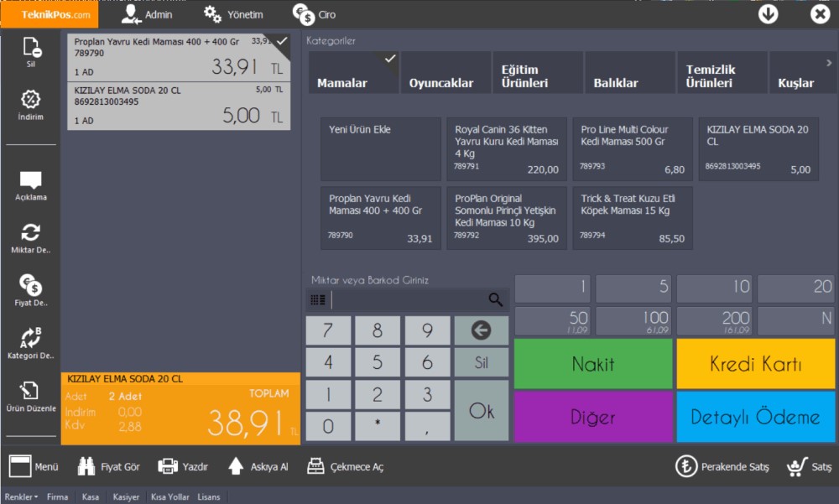
Task: Switch to Perakende Satış mode
Action: click(722, 466)
